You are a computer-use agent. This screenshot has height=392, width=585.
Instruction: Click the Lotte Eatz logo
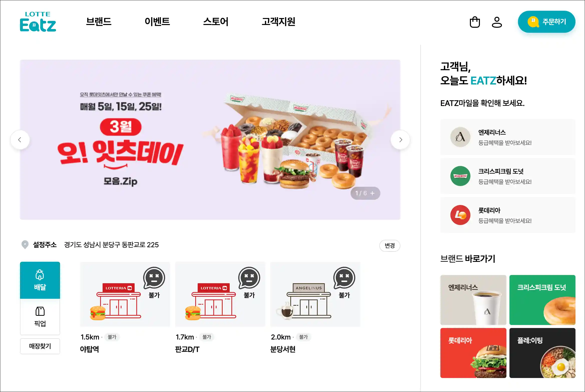(38, 22)
